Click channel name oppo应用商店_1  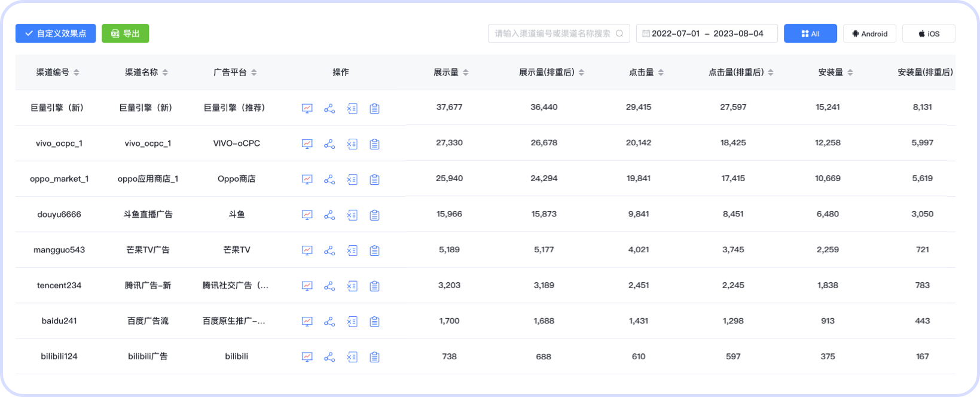click(148, 179)
